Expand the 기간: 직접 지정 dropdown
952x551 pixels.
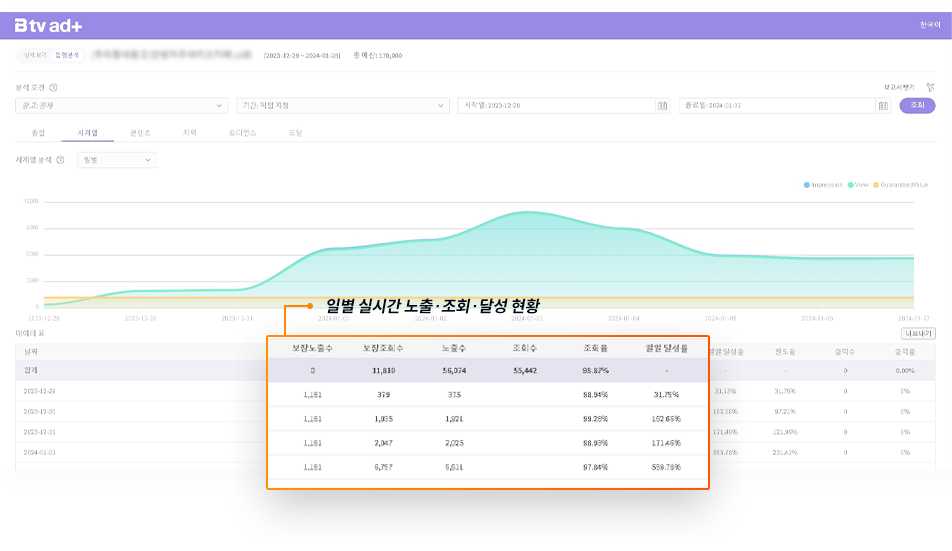point(343,106)
